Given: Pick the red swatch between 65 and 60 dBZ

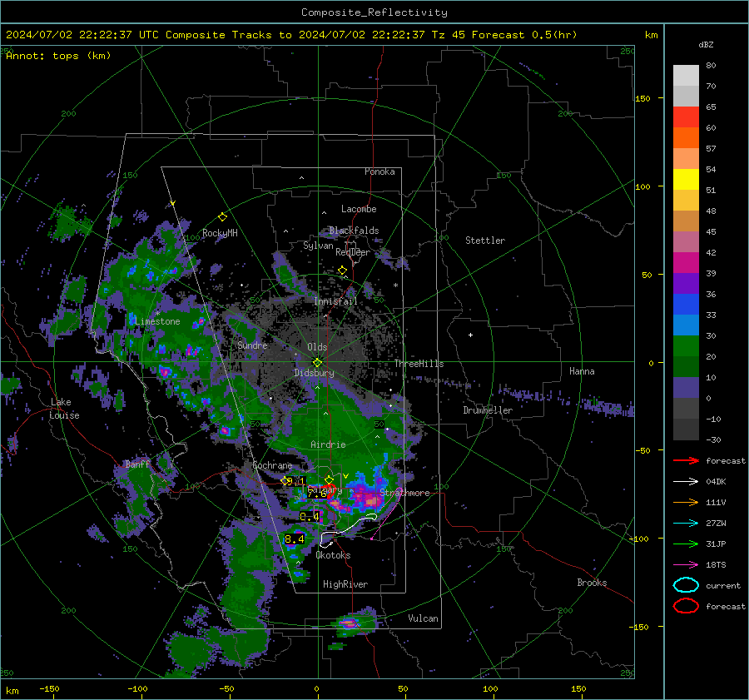Looking at the screenshot, I should coord(686,117).
